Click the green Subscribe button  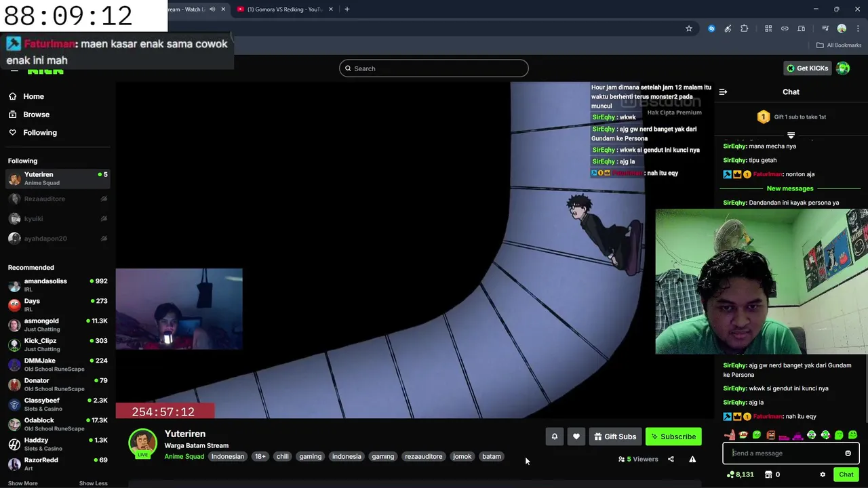click(x=673, y=437)
